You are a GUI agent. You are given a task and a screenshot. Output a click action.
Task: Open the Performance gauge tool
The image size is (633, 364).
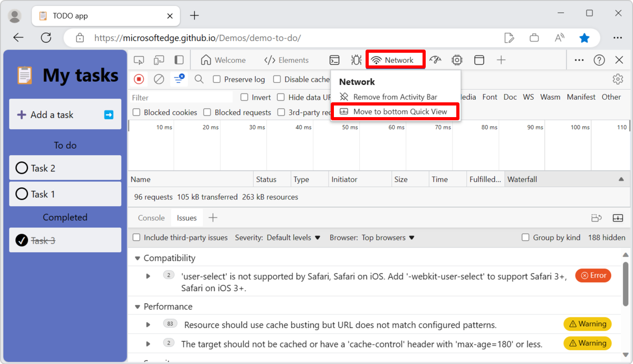tap(435, 60)
